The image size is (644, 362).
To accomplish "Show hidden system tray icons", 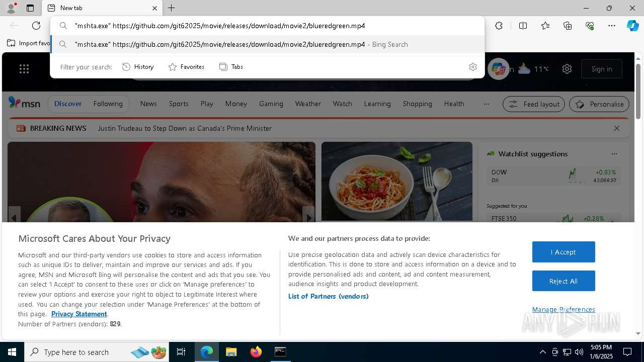I will point(542,352).
